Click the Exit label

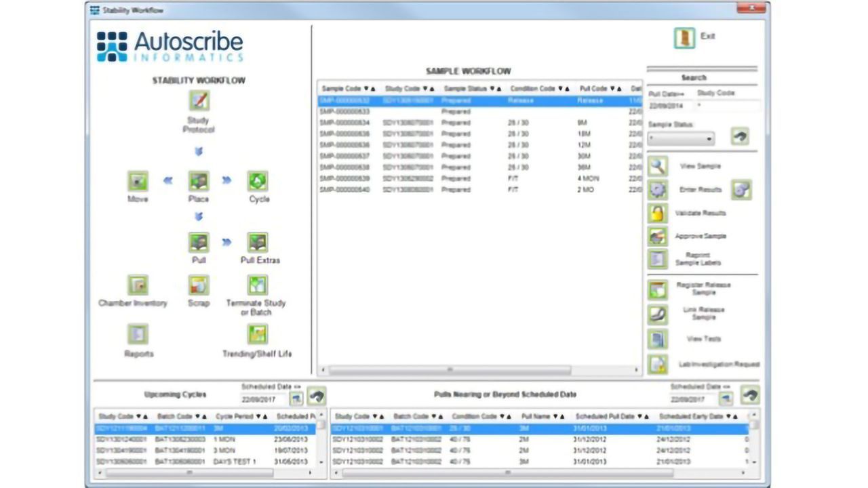tap(707, 36)
